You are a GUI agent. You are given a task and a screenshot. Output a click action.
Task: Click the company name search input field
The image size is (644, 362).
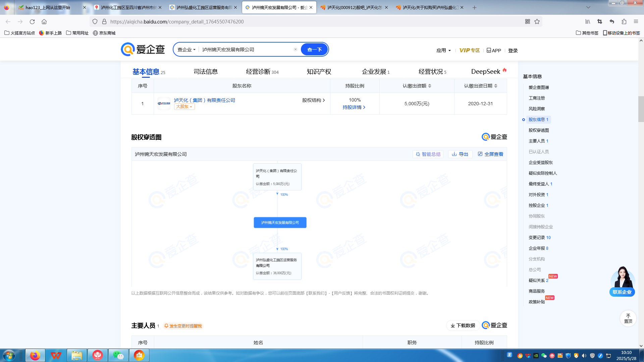tap(247, 50)
